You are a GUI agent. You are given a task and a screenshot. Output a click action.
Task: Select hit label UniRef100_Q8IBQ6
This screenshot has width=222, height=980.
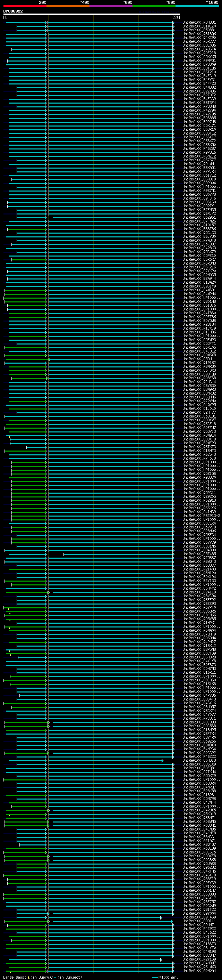(199, 34)
